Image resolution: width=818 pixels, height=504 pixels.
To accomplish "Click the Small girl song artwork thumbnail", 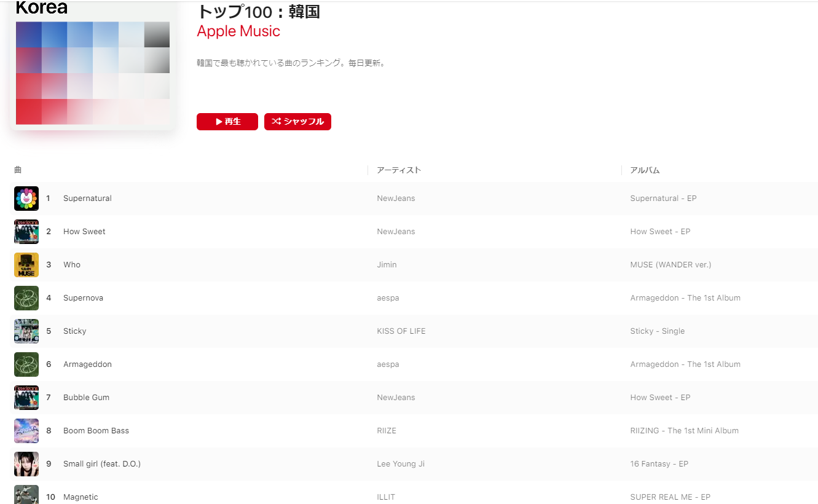I will [x=26, y=464].
